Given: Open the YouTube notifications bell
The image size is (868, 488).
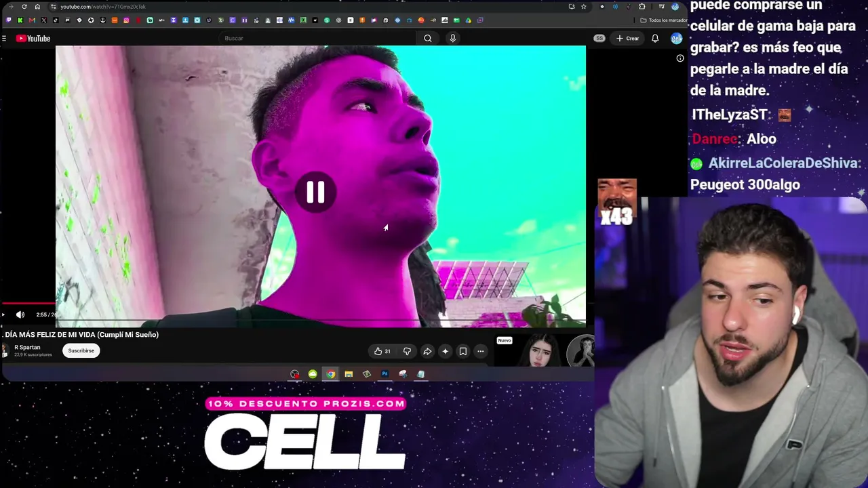Looking at the screenshot, I should point(655,39).
